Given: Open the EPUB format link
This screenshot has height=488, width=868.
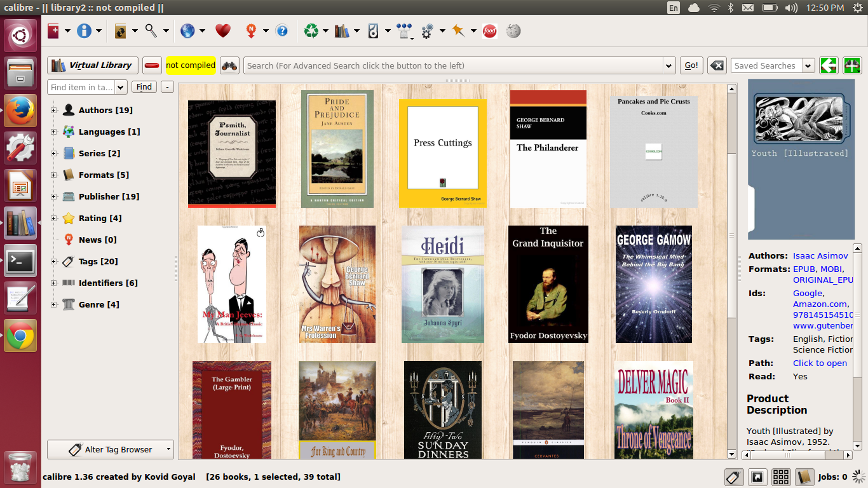Looking at the screenshot, I should coord(804,269).
